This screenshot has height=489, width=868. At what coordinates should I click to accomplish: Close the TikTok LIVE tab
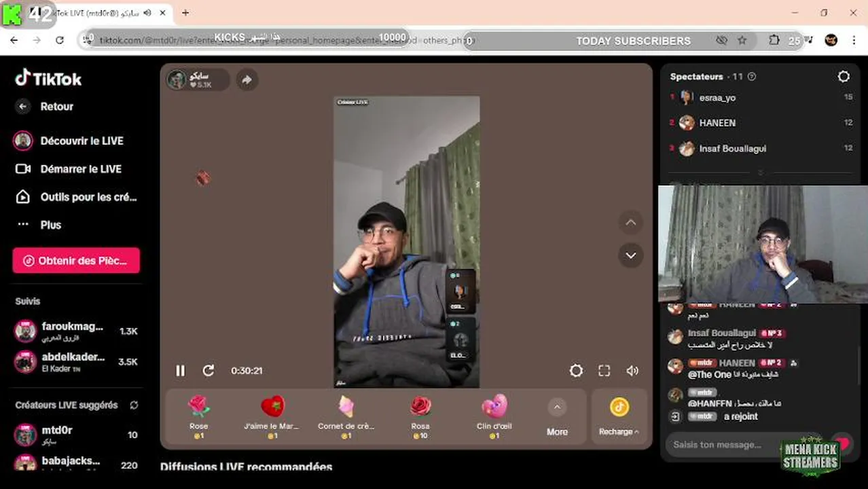(163, 12)
